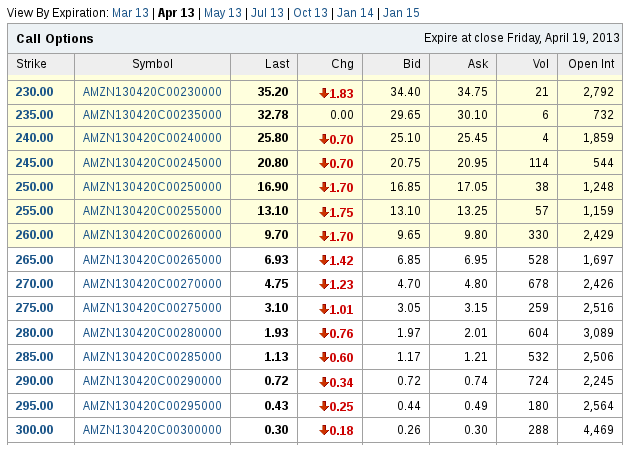The height and width of the screenshot is (449, 630).
Task: Select strike 275.00
Action: [x=34, y=308]
